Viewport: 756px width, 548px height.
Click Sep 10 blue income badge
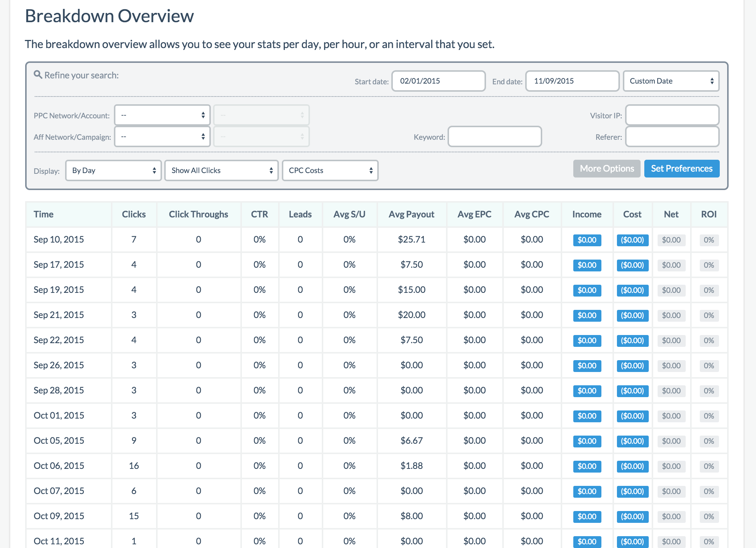(587, 240)
